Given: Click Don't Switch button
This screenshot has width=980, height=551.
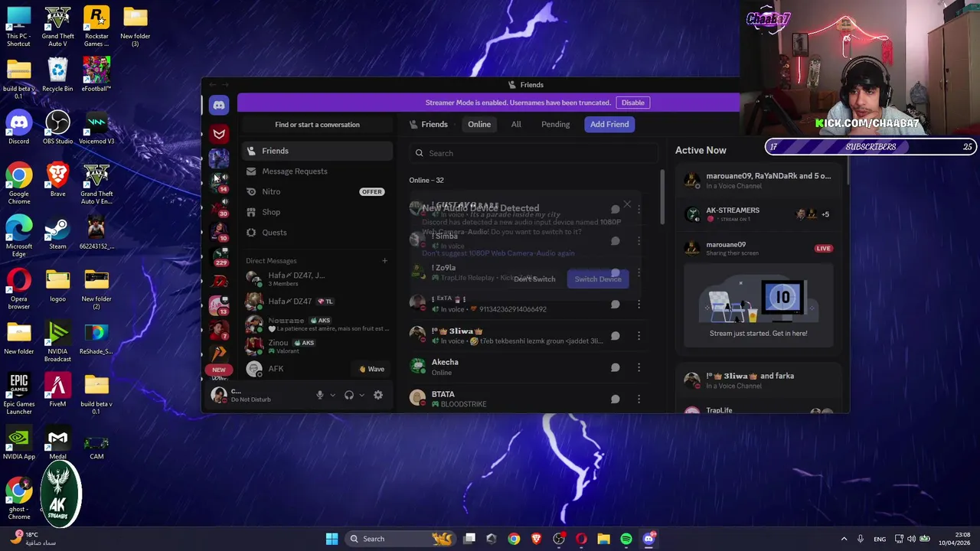Looking at the screenshot, I should [534, 279].
